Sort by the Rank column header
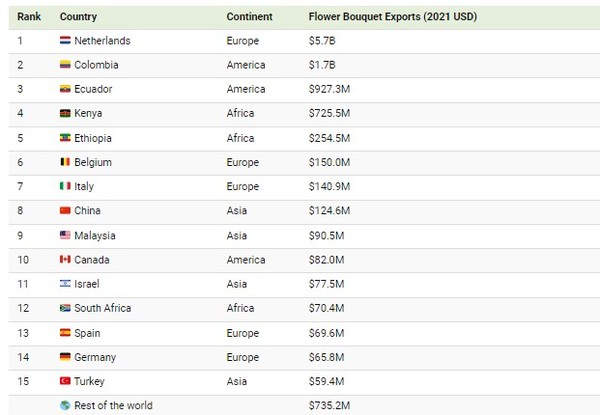Viewport: 600px width, 415px height. click(27, 18)
